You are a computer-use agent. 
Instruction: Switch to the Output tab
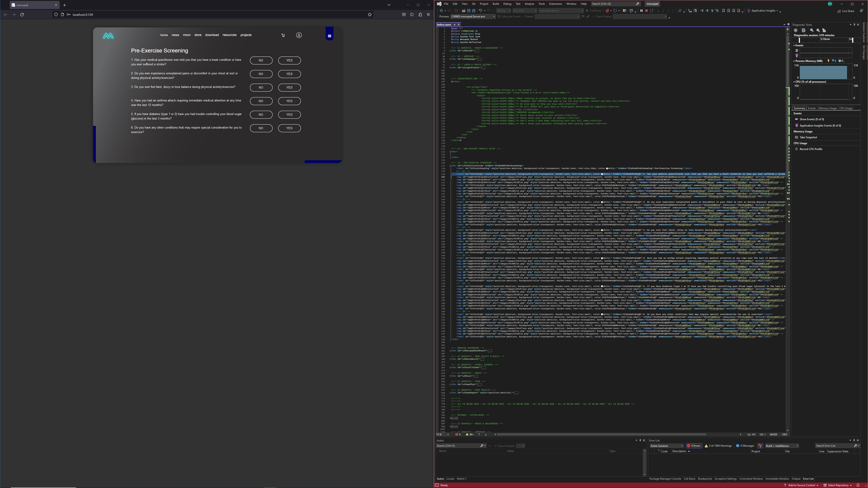(x=796, y=479)
